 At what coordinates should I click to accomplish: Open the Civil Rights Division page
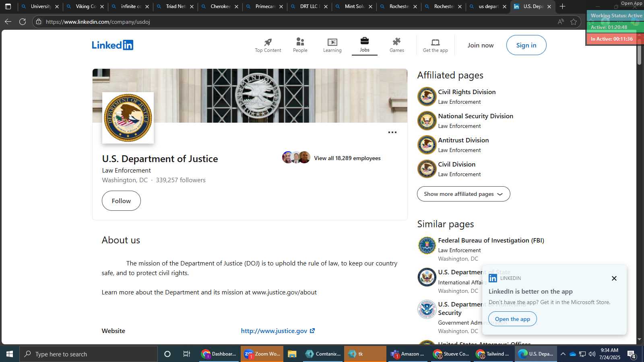point(466,92)
